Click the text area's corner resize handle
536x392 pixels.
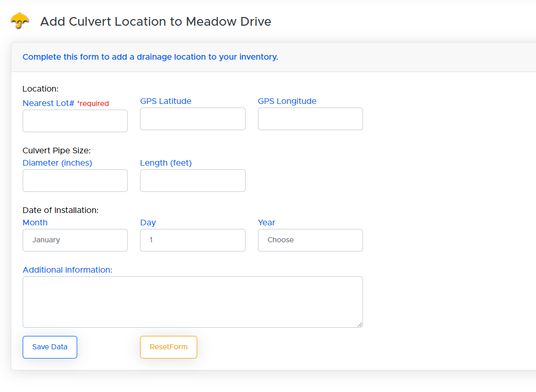click(360, 325)
